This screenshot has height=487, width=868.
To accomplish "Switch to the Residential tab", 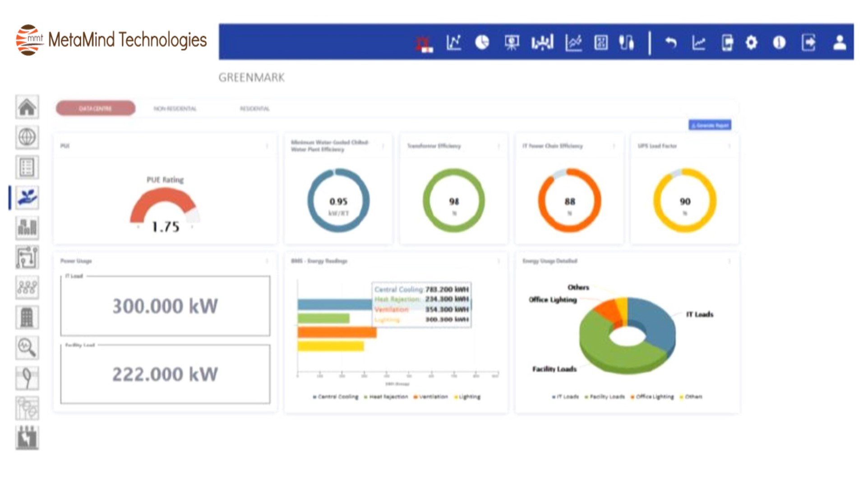I will point(254,109).
